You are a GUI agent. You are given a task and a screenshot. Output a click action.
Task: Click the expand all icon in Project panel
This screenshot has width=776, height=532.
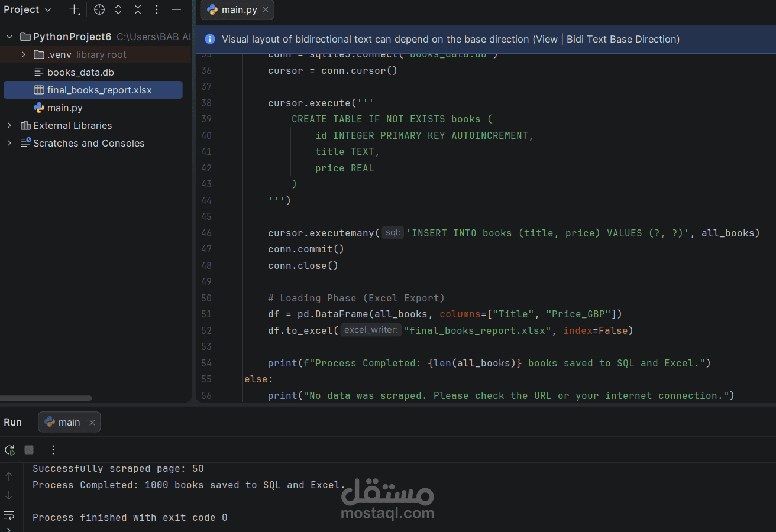118,9
